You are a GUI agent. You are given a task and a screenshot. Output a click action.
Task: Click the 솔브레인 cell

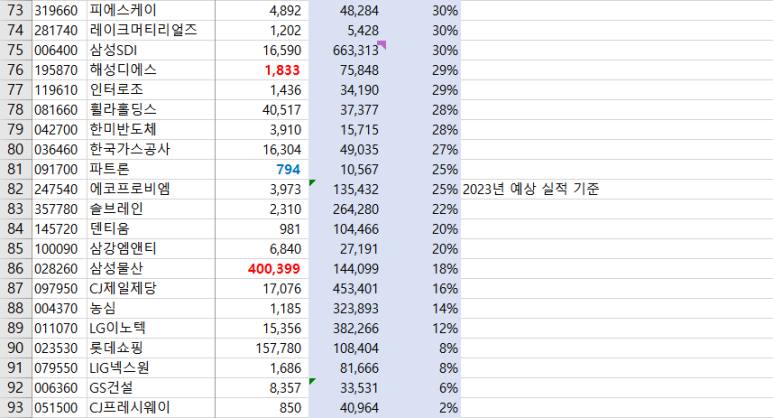pyautogui.click(x=151, y=209)
